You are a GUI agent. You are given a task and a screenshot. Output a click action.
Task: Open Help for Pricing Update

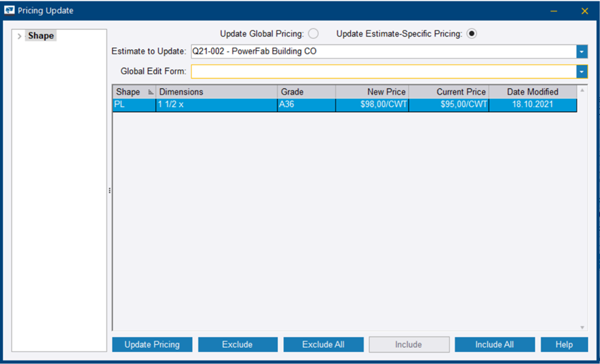pyautogui.click(x=564, y=344)
